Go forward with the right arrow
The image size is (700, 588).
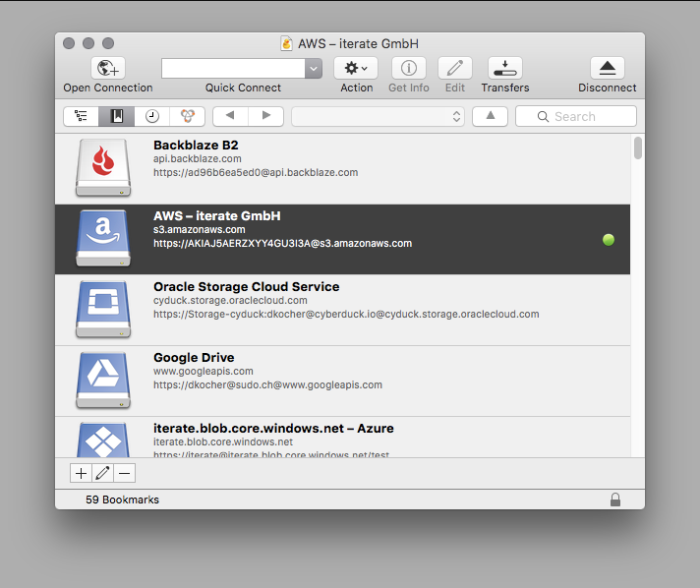[x=266, y=116]
